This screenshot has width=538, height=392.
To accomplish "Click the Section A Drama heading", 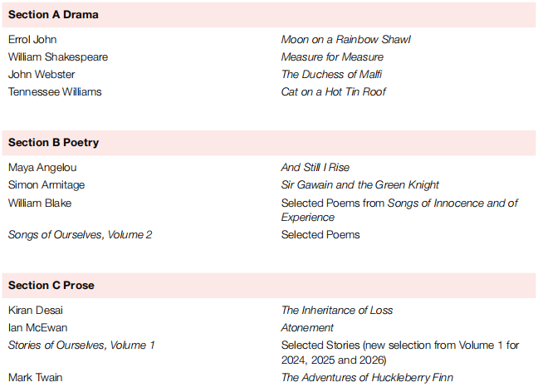I will coord(53,15).
